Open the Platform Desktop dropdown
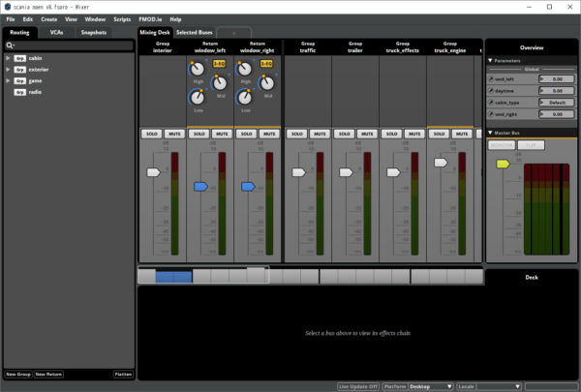Screen dimensions: 581x392 pyautogui.click(x=431, y=386)
